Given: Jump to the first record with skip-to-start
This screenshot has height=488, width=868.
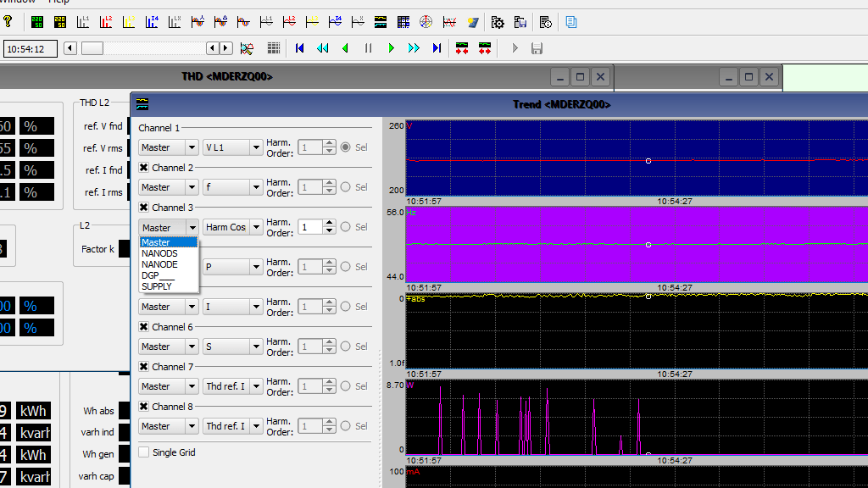Looking at the screenshot, I should tap(299, 48).
